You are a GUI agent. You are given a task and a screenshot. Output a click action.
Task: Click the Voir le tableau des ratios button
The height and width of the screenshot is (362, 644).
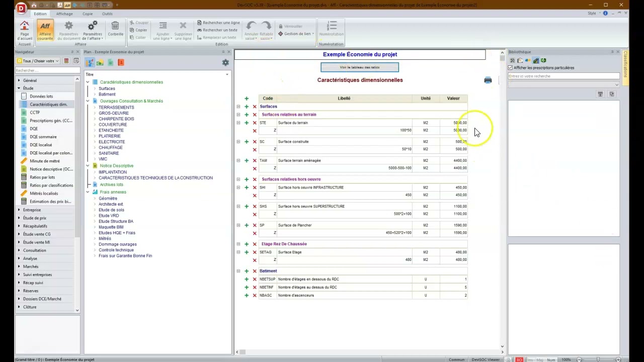[x=360, y=67]
